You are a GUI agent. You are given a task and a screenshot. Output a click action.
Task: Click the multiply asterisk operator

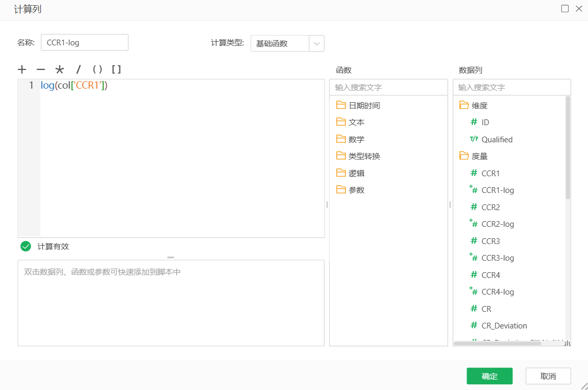point(59,70)
